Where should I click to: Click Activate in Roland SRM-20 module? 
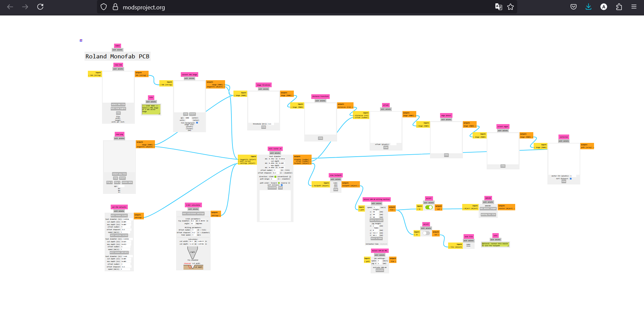[380, 270]
